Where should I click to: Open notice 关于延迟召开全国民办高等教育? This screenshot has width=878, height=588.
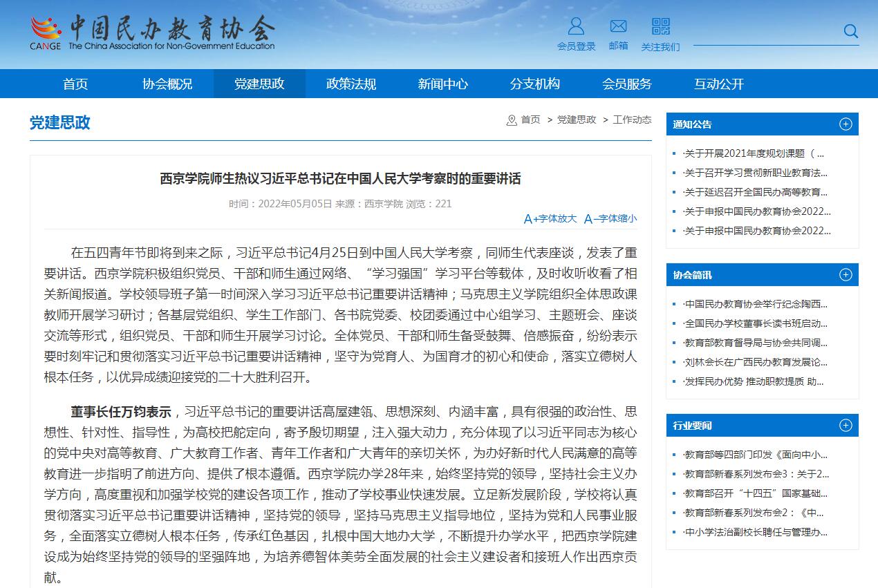(756, 192)
